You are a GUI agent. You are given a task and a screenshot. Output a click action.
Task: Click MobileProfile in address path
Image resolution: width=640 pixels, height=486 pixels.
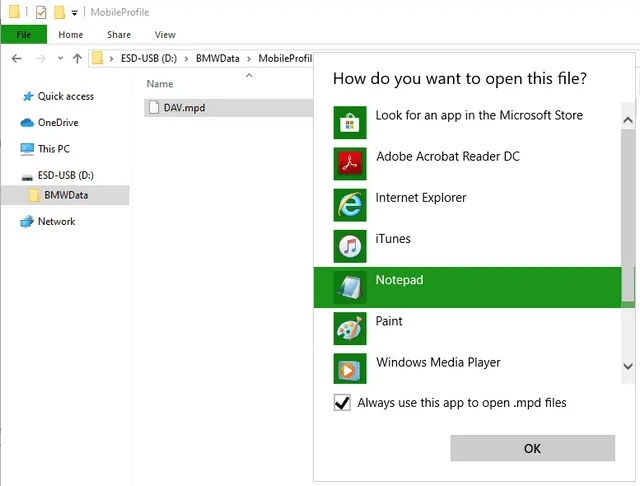[285, 58]
